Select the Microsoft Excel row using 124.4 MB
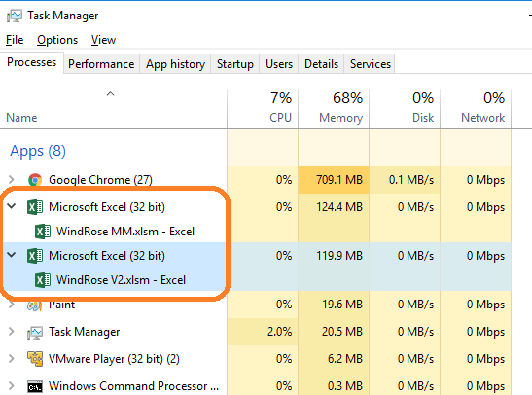Viewport: 532px width, 395px height. [x=256, y=207]
